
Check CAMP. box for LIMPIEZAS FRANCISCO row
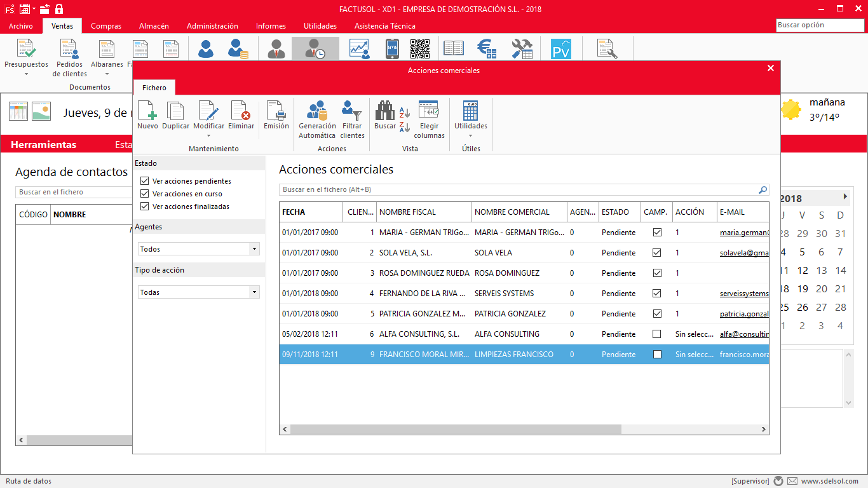(657, 355)
